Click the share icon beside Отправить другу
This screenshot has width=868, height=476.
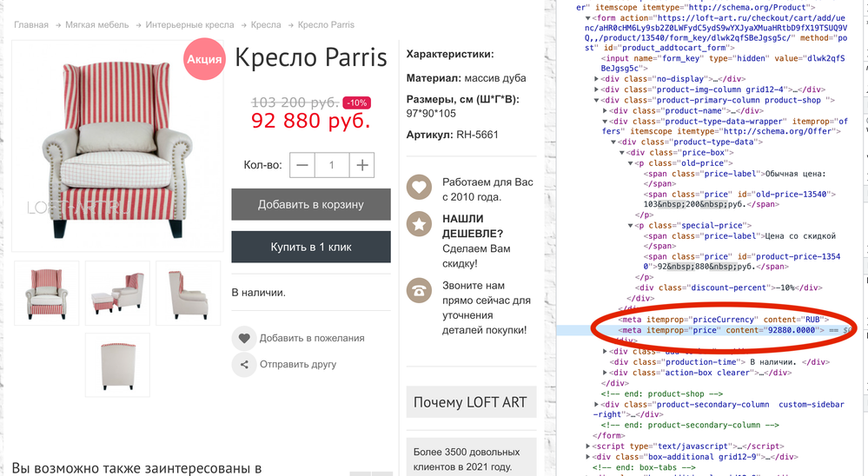click(244, 365)
